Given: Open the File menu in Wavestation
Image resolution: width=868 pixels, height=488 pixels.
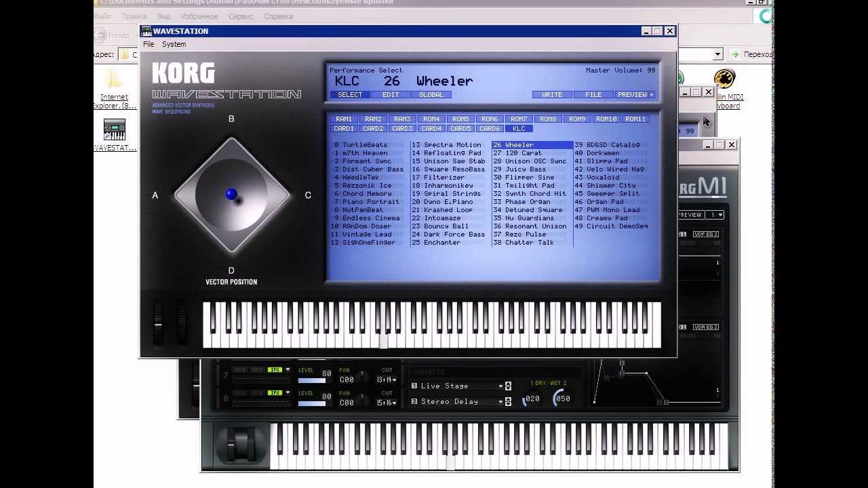Looking at the screenshot, I should (x=149, y=44).
